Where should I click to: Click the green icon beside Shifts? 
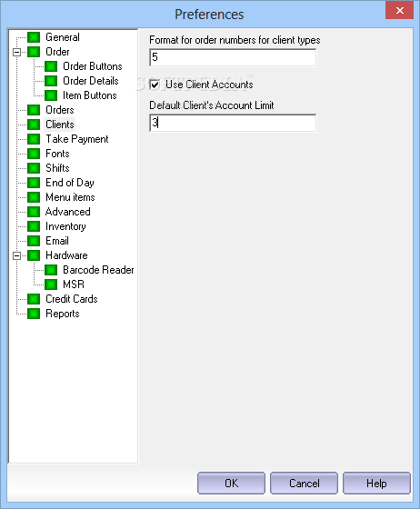[x=34, y=168]
